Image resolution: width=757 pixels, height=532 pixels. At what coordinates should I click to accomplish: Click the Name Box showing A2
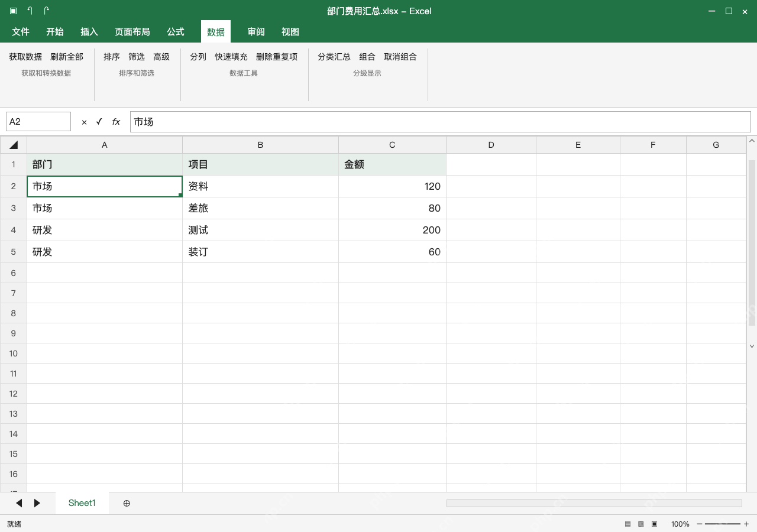pyautogui.click(x=38, y=122)
